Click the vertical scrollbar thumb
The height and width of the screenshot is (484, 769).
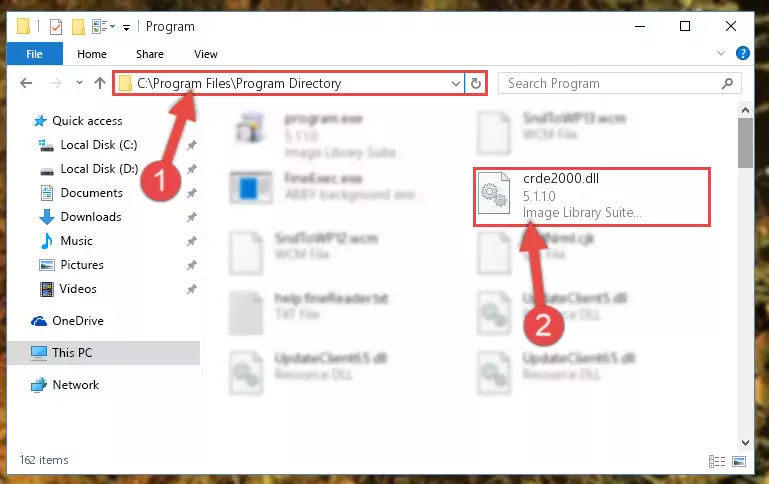(745, 143)
